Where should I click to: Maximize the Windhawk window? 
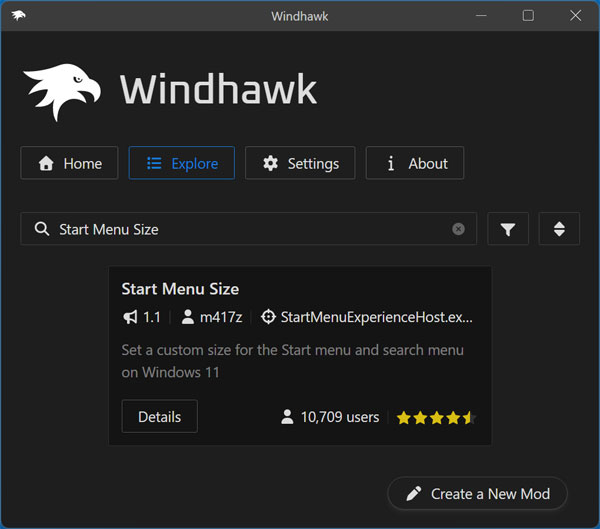[528, 16]
